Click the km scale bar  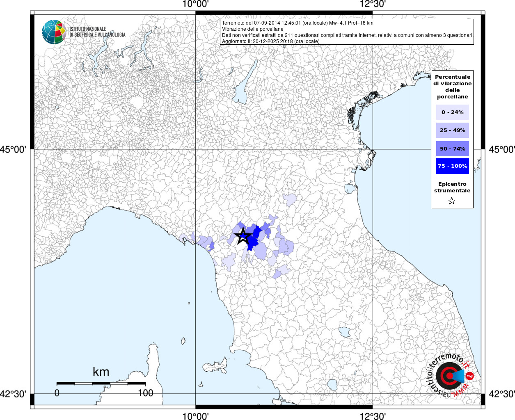tap(101, 383)
